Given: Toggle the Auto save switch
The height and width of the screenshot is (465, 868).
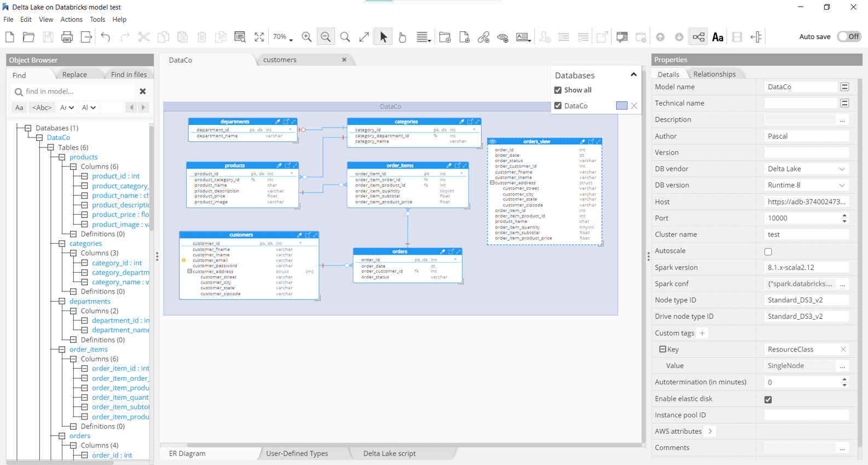Looking at the screenshot, I should pos(849,37).
